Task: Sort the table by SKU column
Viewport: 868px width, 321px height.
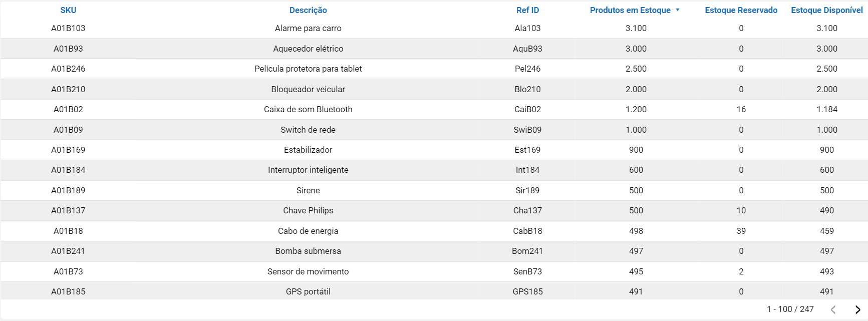Action: point(68,10)
